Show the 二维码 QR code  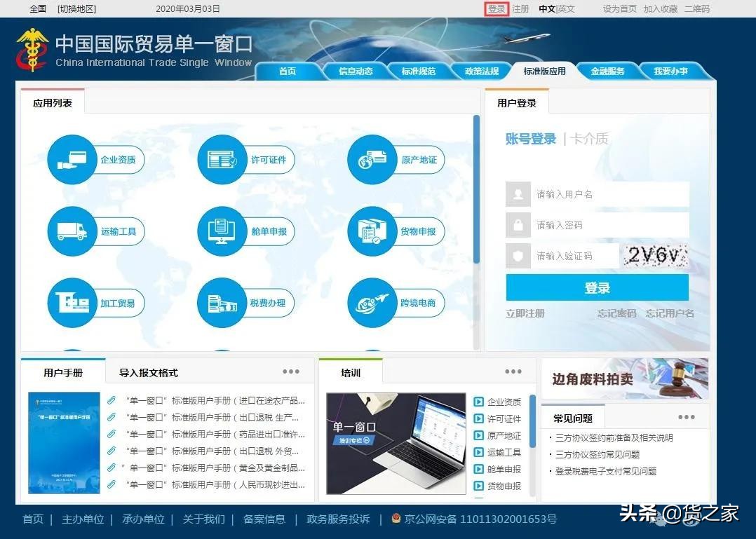[x=697, y=9]
